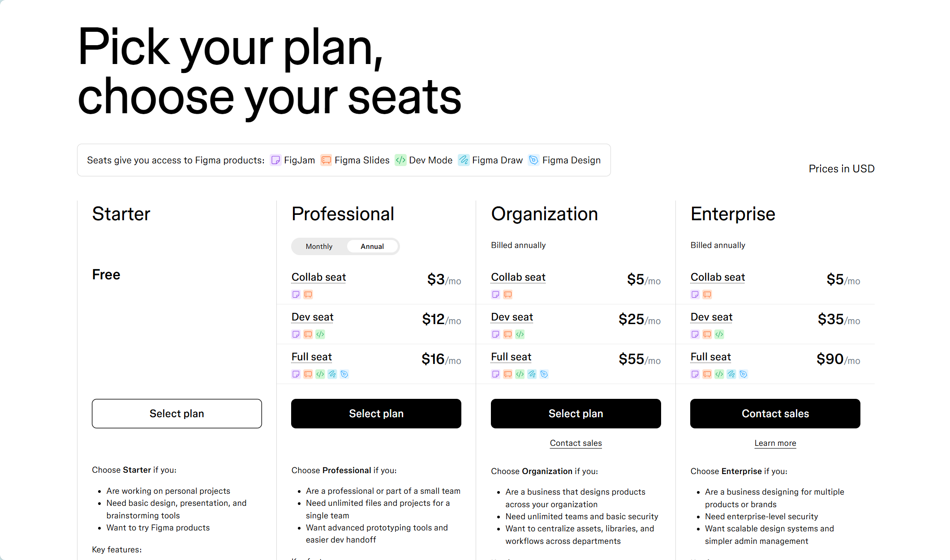Viewport: 950px width, 560px height.
Task: Switch Professional billing to Annual
Action: click(x=372, y=247)
